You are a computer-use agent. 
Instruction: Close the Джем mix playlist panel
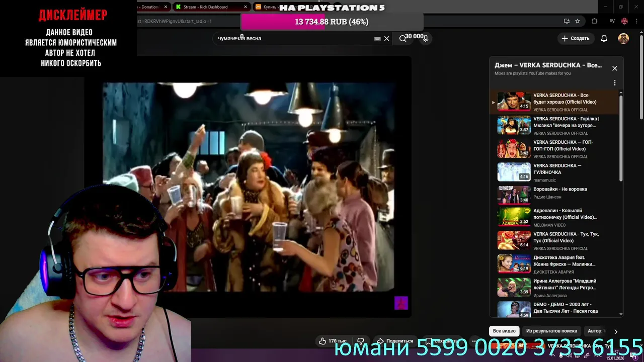[x=614, y=68]
